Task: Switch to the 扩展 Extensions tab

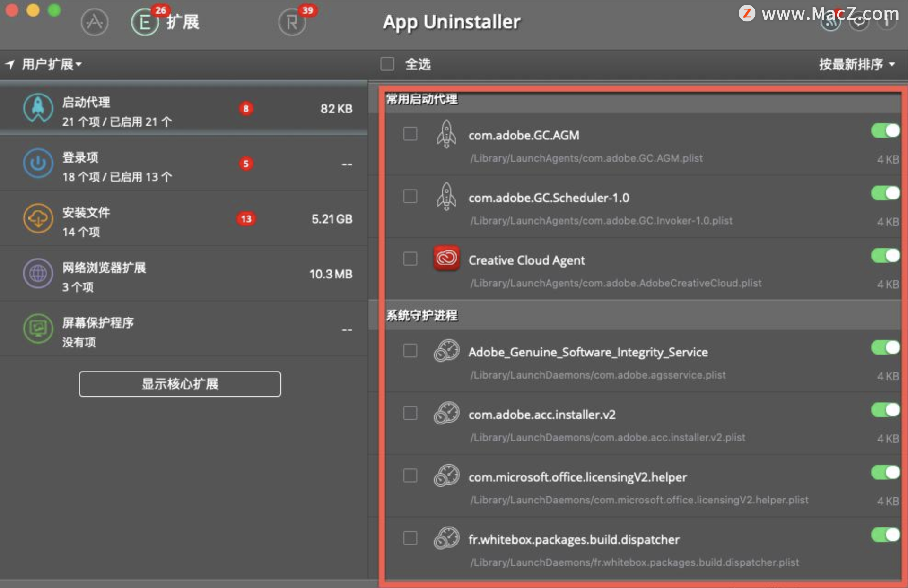Action: (166, 22)
